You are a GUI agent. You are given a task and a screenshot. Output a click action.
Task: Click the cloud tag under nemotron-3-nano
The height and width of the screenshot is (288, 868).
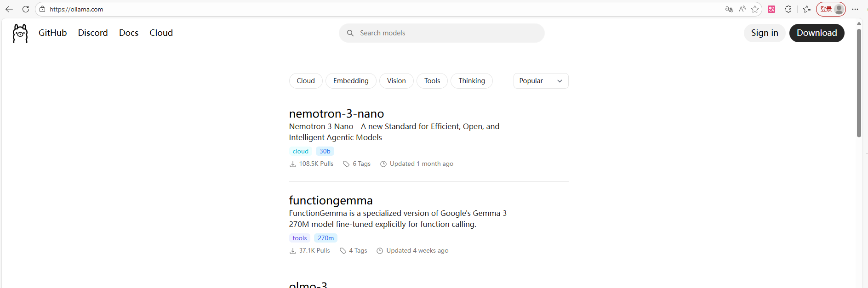point(301,151)
